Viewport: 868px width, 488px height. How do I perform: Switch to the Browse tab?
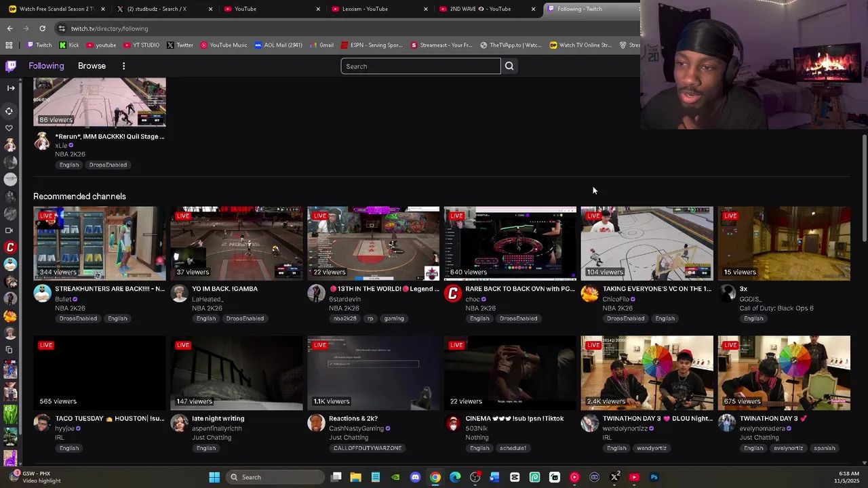(92, 66)
